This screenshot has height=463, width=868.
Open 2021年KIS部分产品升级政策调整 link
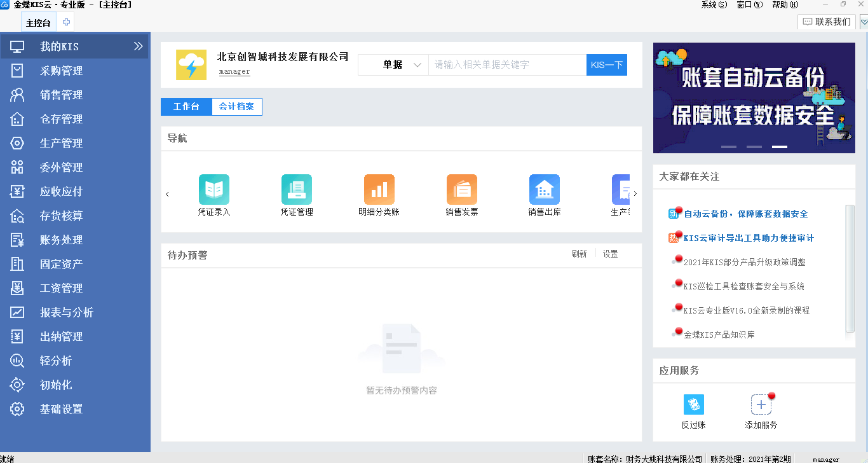pos(745,262)
